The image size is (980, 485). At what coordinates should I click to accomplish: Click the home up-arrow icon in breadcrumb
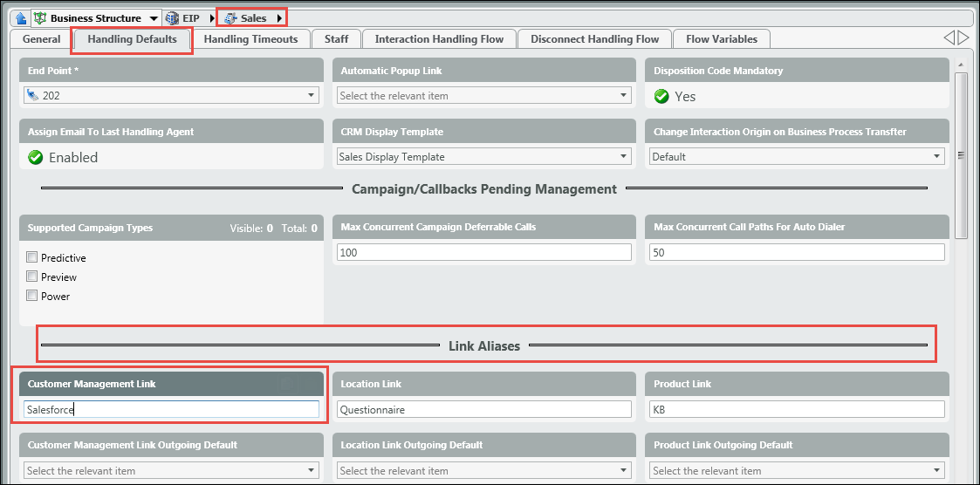point(21,17)
